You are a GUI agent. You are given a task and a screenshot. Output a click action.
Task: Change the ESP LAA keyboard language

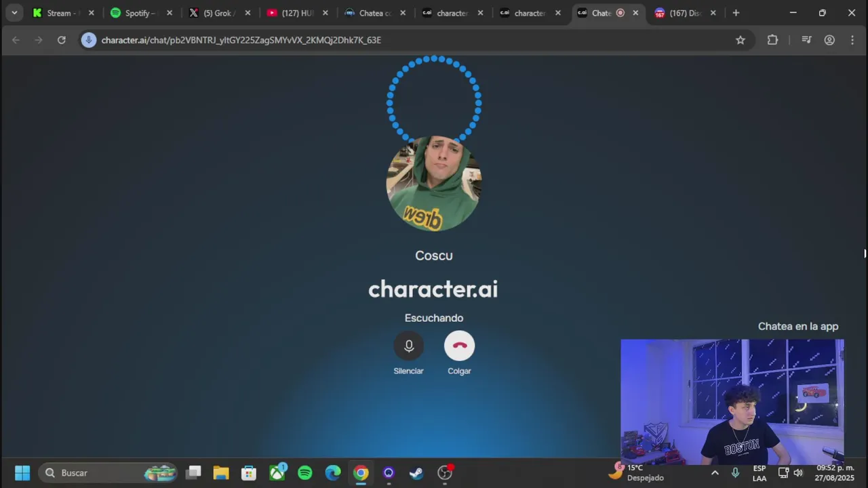pyautogui.click(x=759, y=473)
